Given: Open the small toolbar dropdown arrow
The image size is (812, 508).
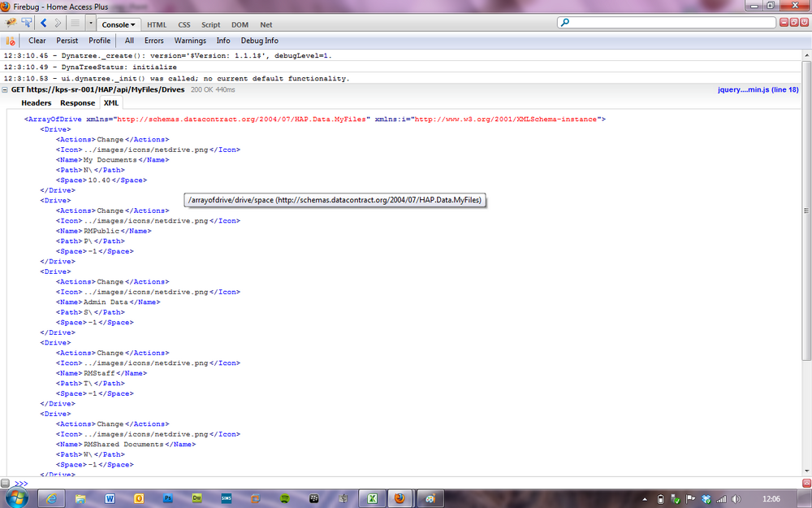Looking at the screenshot, I should pyautogui.click(x=91, y=24).
